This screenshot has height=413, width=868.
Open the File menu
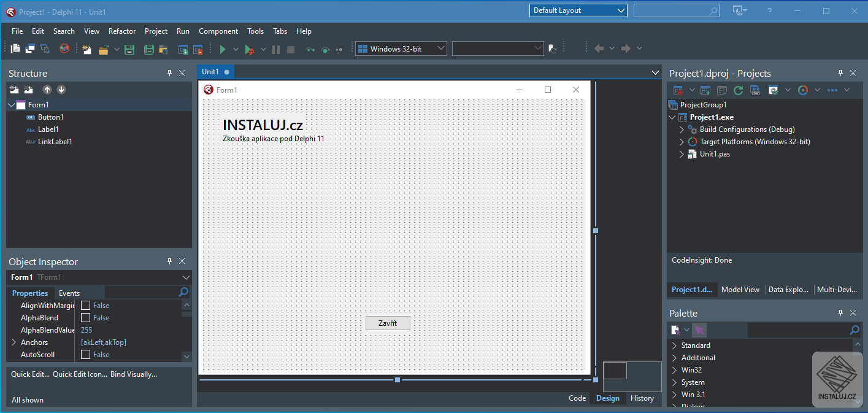[17, 31]
